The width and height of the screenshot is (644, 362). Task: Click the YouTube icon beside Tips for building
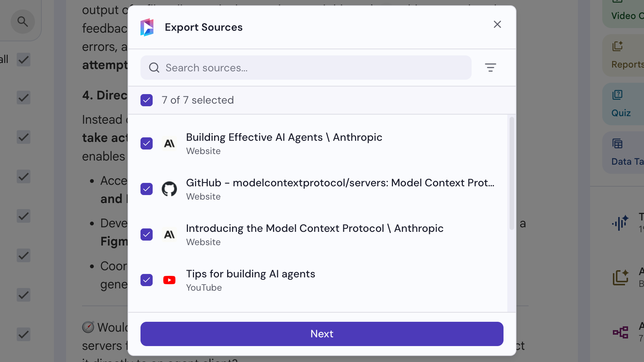pyautogui.click(x=169, y=280)
